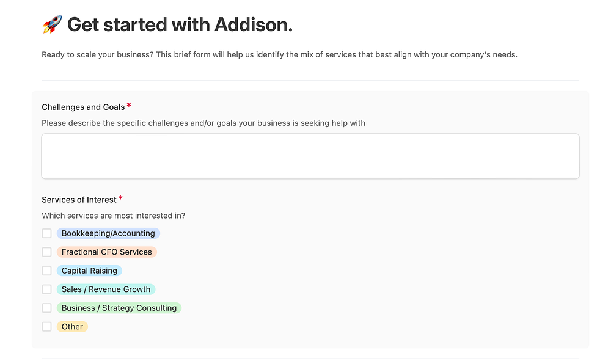
Task: Click the "Which services are most interested in?" text
Action: point(113,216)
